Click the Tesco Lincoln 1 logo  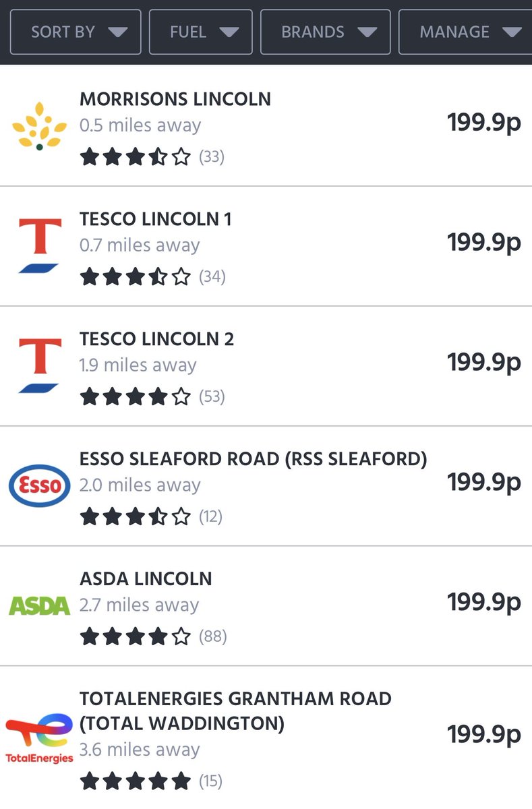click(40, 245)
